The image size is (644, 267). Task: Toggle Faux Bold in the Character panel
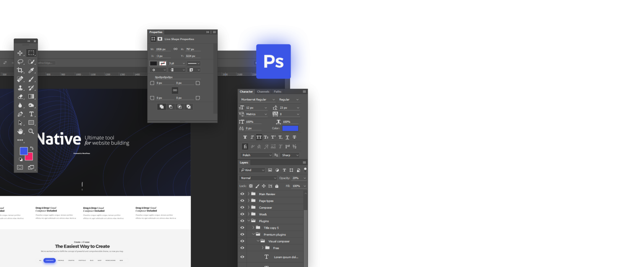point(245,137)
